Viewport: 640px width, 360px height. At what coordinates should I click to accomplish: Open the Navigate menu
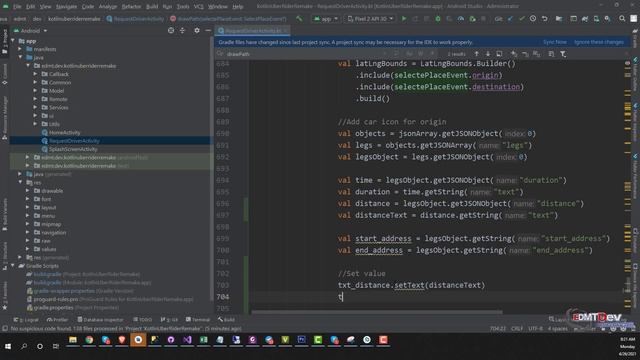pos(66,7)
